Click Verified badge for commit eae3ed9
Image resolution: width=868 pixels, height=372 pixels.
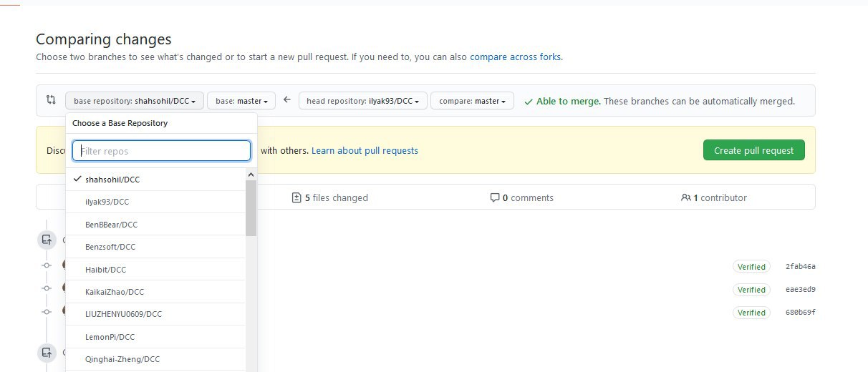coord(751,290)
